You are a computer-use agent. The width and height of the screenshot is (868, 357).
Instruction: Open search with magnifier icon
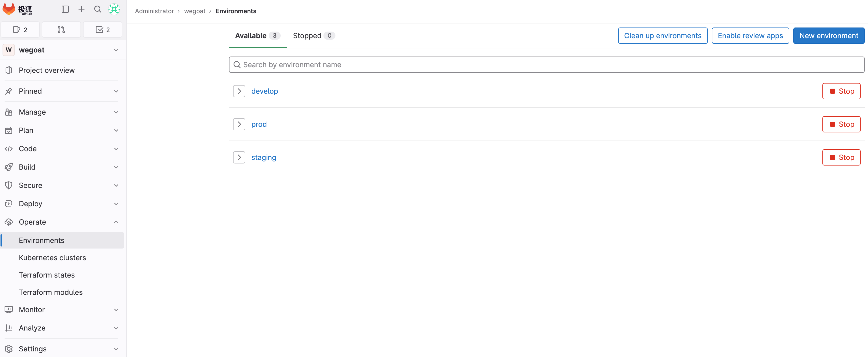tap(97, 9)
